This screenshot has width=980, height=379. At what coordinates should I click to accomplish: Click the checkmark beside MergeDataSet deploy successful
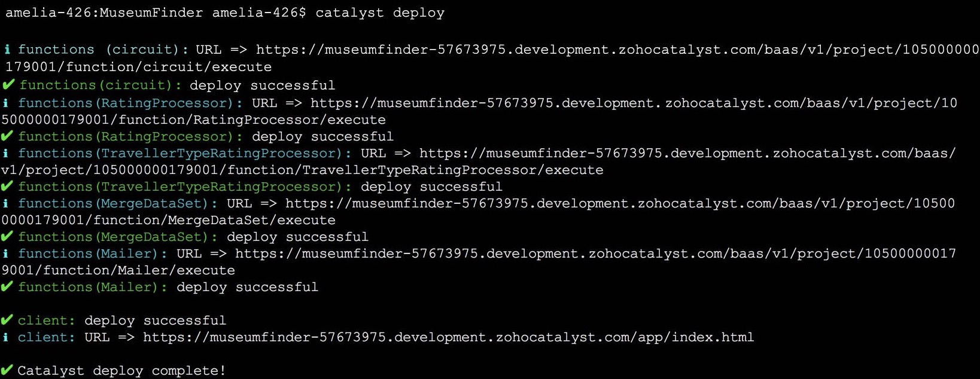7,237
